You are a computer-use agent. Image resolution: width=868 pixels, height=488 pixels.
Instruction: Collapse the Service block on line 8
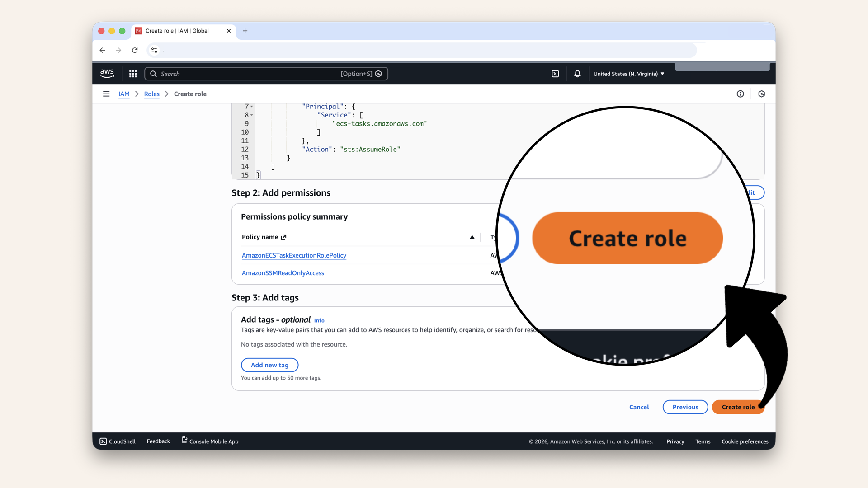tap(251, 115)
